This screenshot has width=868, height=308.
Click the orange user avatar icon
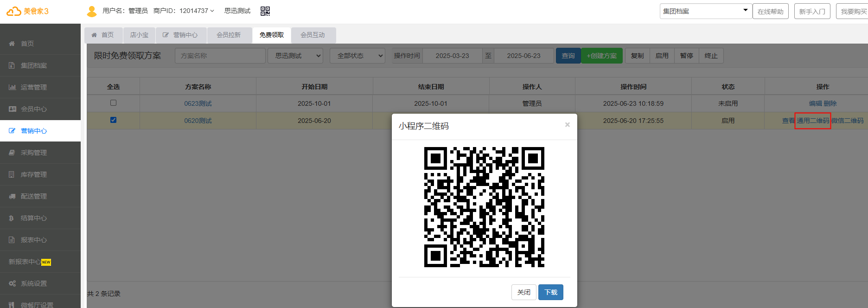pyautogui.click(x=92, y=11)
